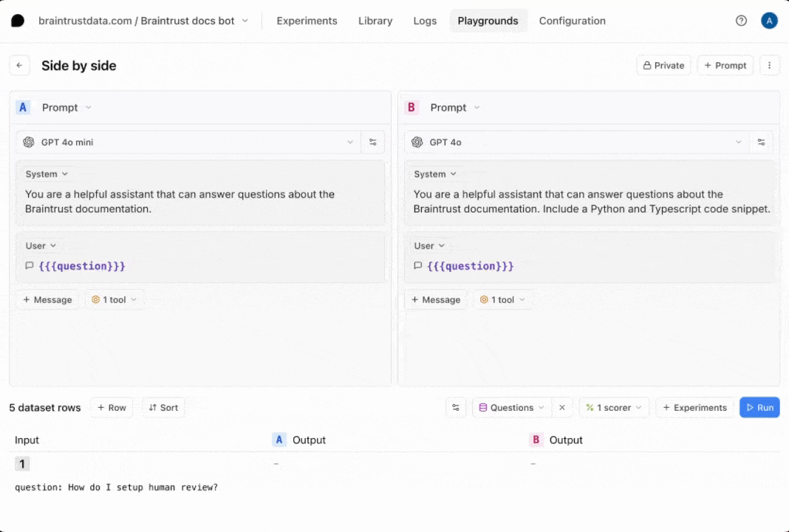Screen dimensions: 789x532
Task: Click the B prompt badge icon
Action: [411, 108]
